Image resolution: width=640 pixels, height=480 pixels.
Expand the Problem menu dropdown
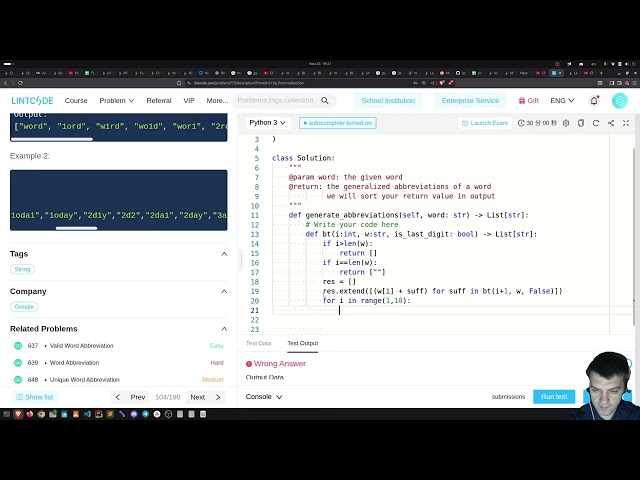116,100
